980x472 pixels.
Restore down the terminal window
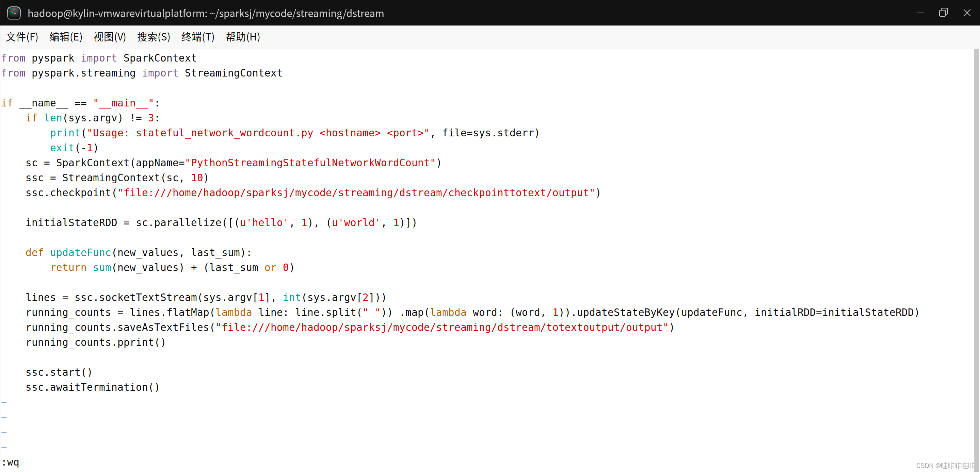(x=944, y=13)
